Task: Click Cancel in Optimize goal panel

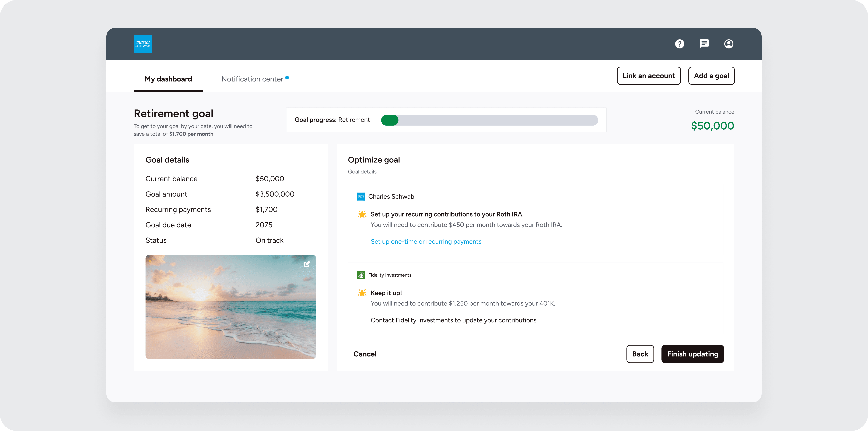Action: (365, 354)
